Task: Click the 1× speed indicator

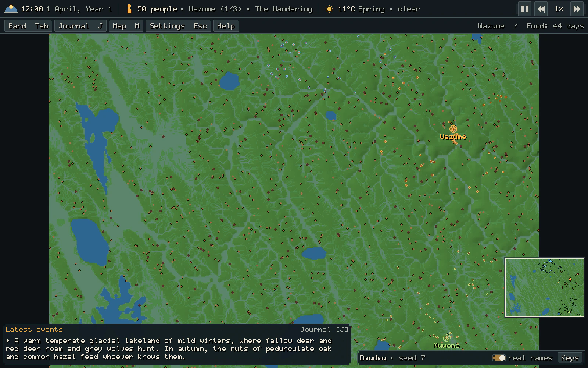Action: pyautogui.click(x=559, y=9)
